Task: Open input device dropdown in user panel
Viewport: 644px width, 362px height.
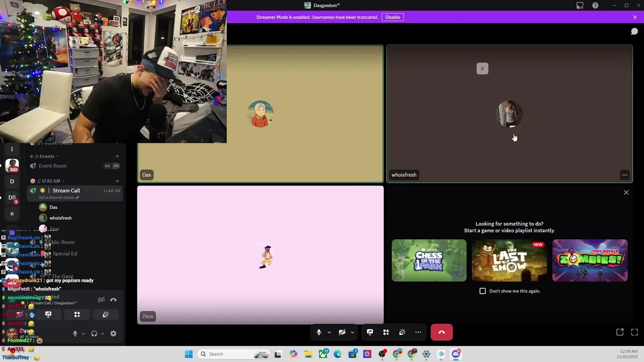Action: 84,333
